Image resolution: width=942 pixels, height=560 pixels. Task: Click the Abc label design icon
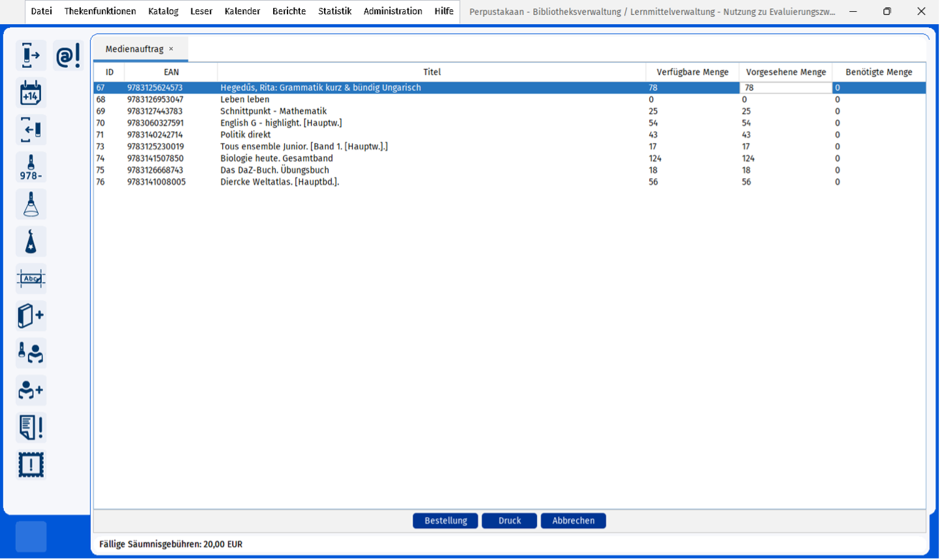coord(31,279)
